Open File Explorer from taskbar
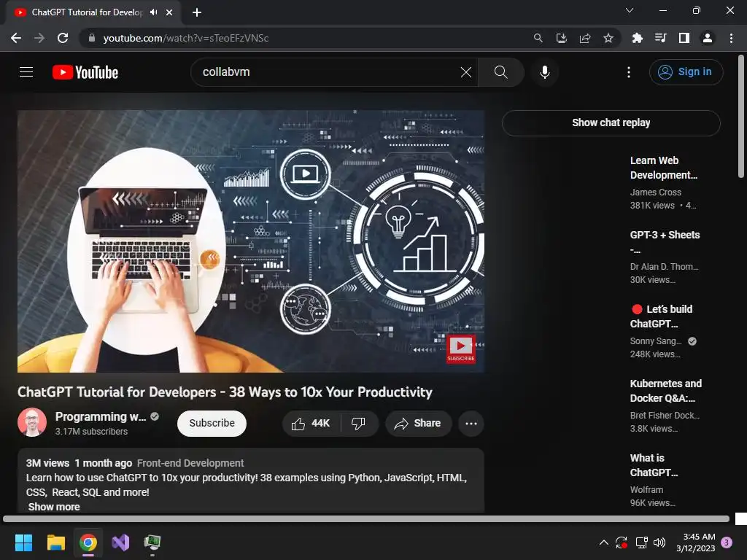 [x=55, y=542]
